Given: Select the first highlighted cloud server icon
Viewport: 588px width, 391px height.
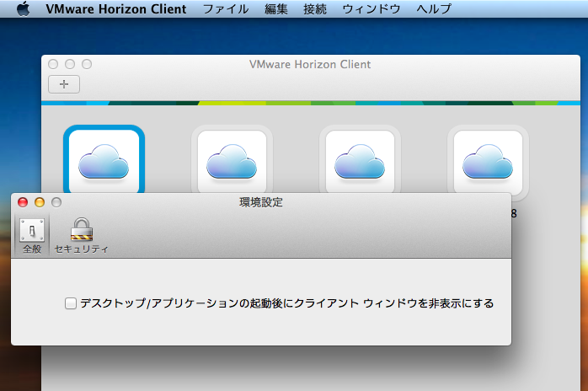Looking at the screenshot, I should pyautogui.click(x=104, y=159).
